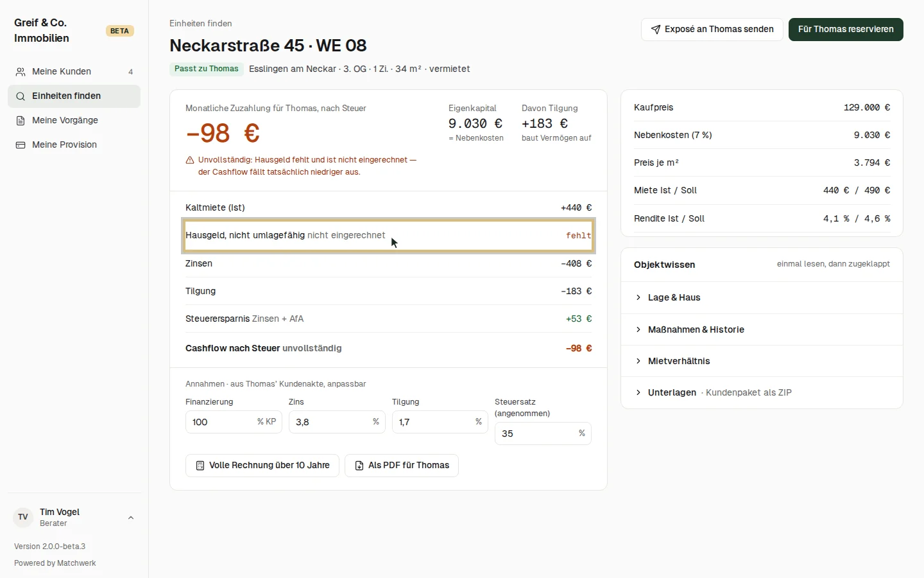The image size is (924, 578).
Task: Open Volle Rechnung über 10 Jahre
Action: pos(262,465)
